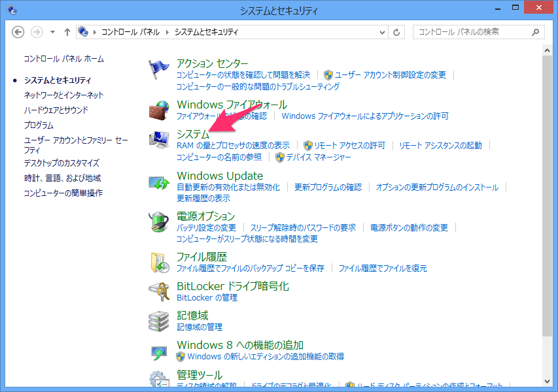Click the BitLocker drive lock icon
The image size is (558, 392).
(159, 292)
